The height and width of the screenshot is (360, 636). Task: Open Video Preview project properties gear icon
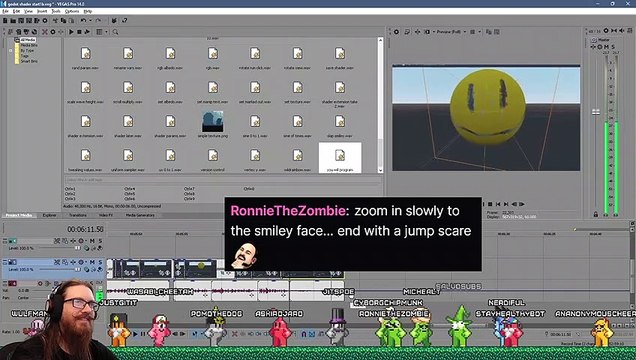[396, 32]
